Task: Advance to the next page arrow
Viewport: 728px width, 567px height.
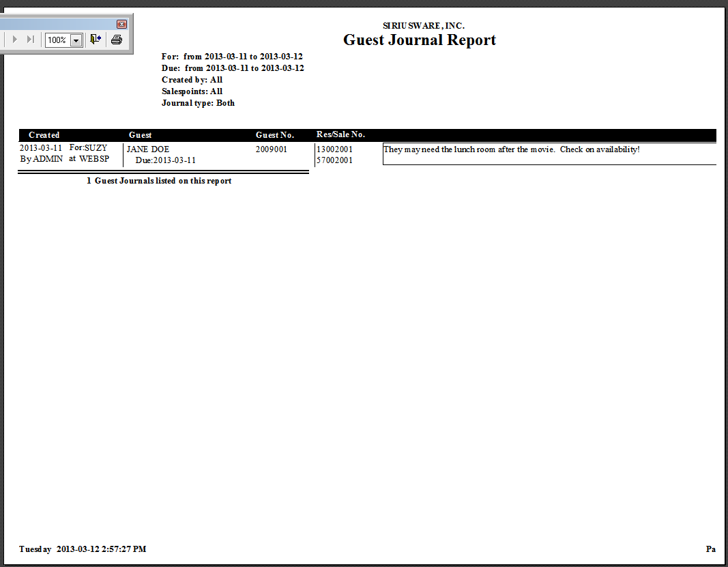Action: [x=15, y=40]
